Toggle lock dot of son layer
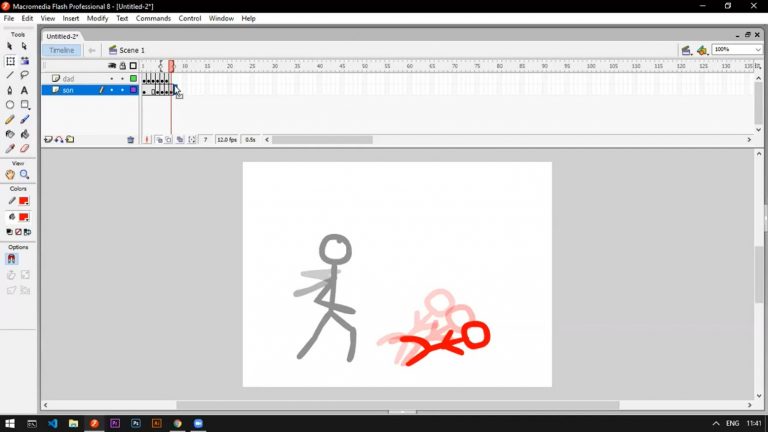Image resolution: width=768 pixels, height=432 pixels. pos(122,90)
